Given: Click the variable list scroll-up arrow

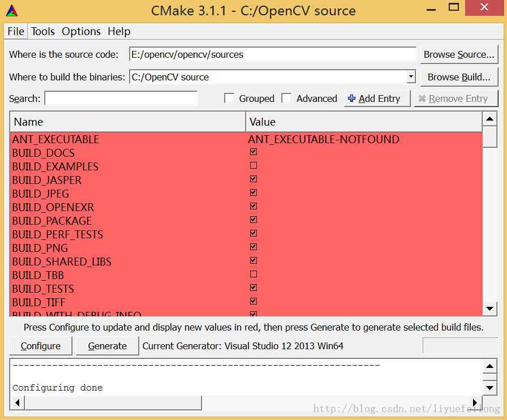Looking at the screenshot, I should pyautogui.click(x=489, y=119).
